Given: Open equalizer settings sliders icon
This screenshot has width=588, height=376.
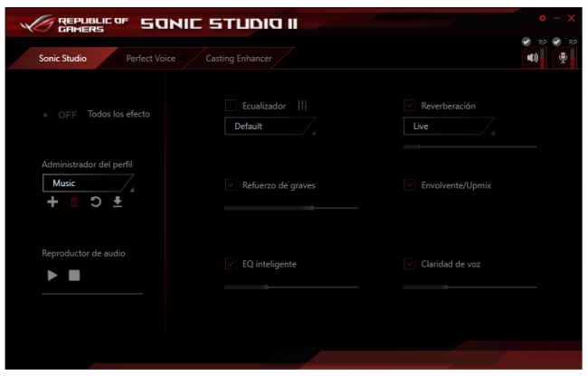Looking at the screenshot, I should 302,106.
